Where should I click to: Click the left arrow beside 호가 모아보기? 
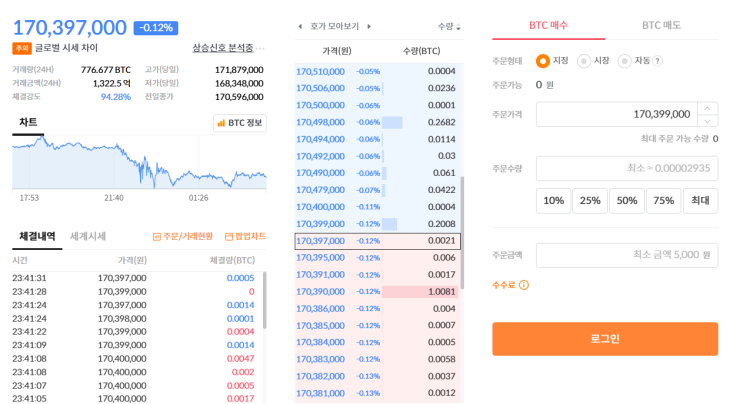[x=300, y=26]
